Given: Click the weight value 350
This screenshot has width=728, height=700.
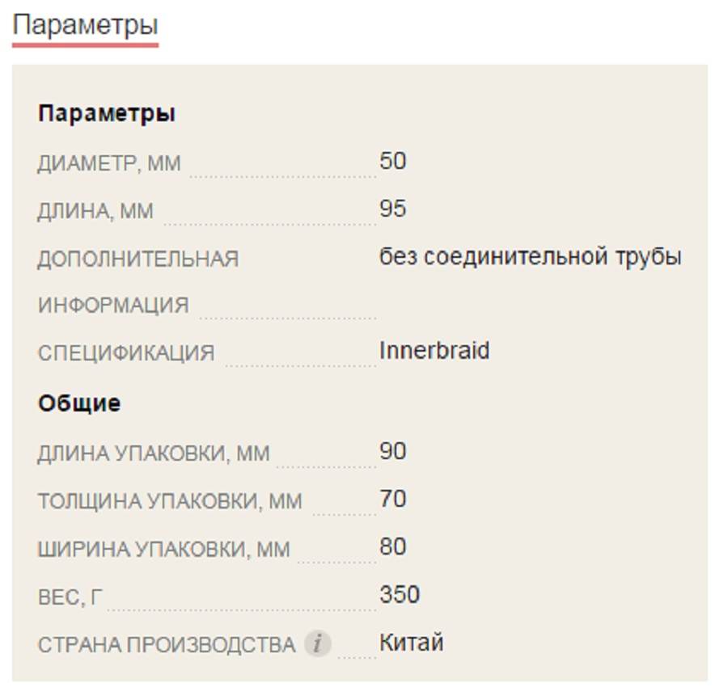Looking at the screenshot, I should pyautogui.click(x=400, y=594).
